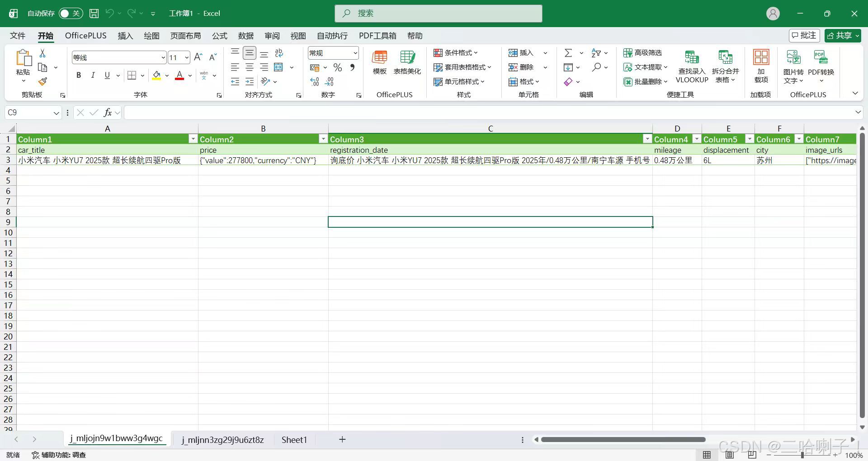Switch to Page Layout view icon
Image resolution: width=868 pixels, height=461 pixels.
click(730, 455)
